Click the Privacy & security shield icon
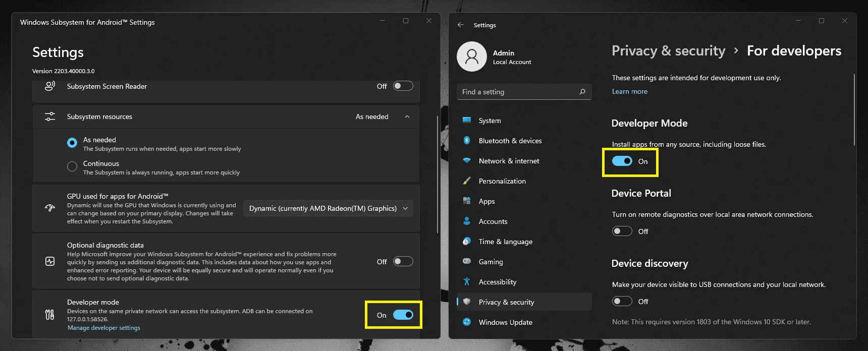The height and width of the screenshot is (351, 868). [x=467, y=302]
